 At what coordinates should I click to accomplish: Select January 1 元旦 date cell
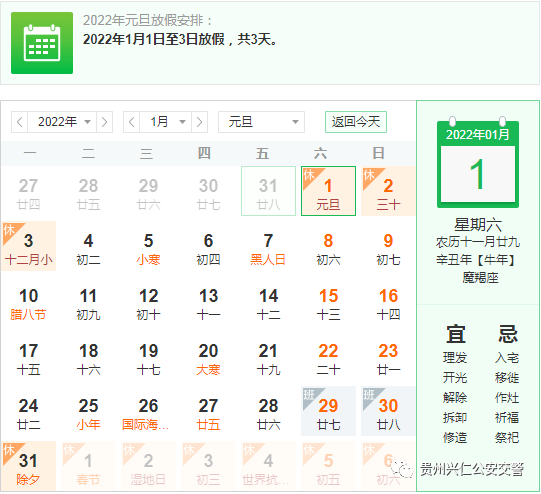328,191
